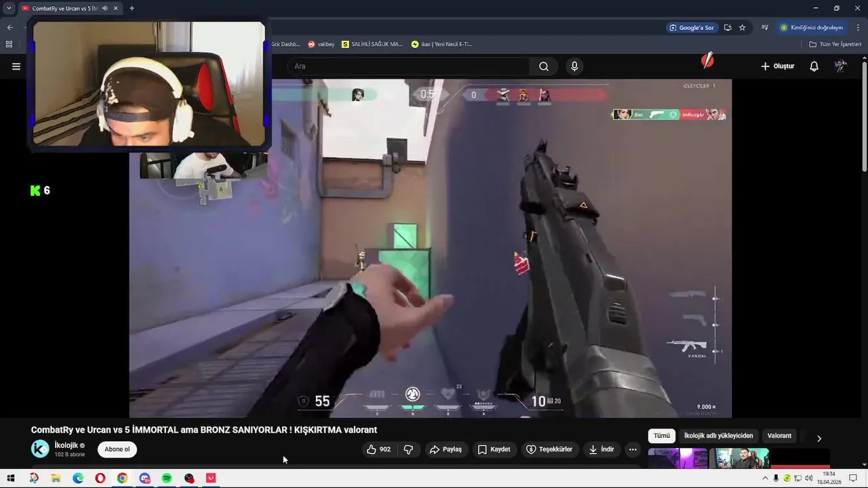Viewport: 868px width, 488px height.
Task: Click the video player area to pause
Action: pos(431,248)
